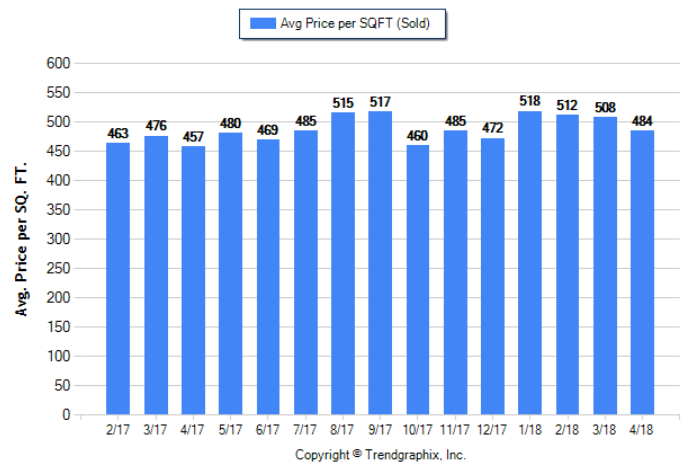Click the 100 y-axis tick label
The image size is (699, 472).
pos(58,356)
